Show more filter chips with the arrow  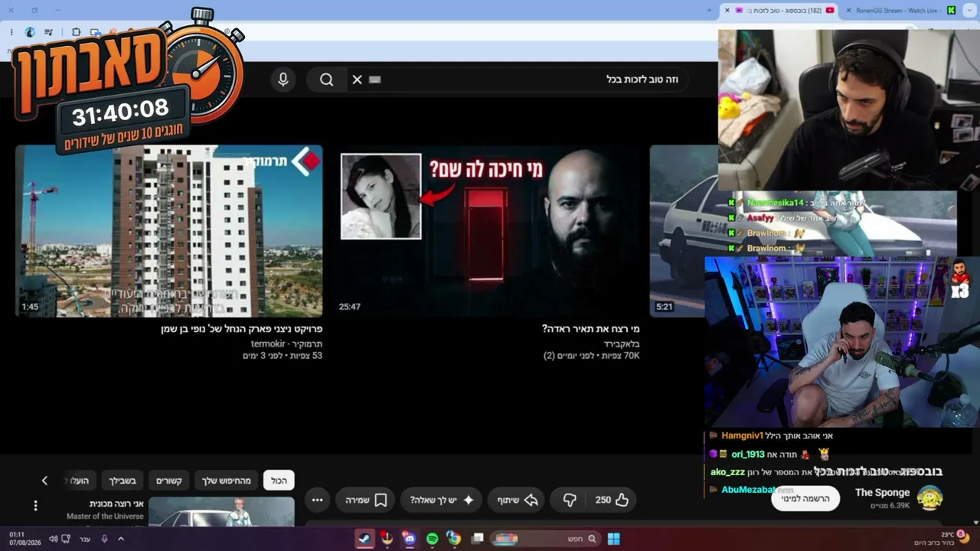44,480
